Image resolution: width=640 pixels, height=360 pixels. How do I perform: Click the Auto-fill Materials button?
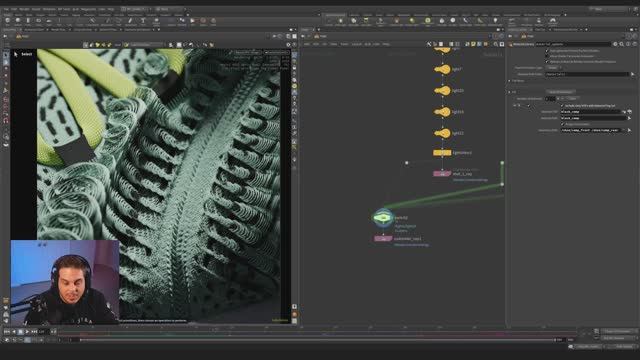point(560,92)
